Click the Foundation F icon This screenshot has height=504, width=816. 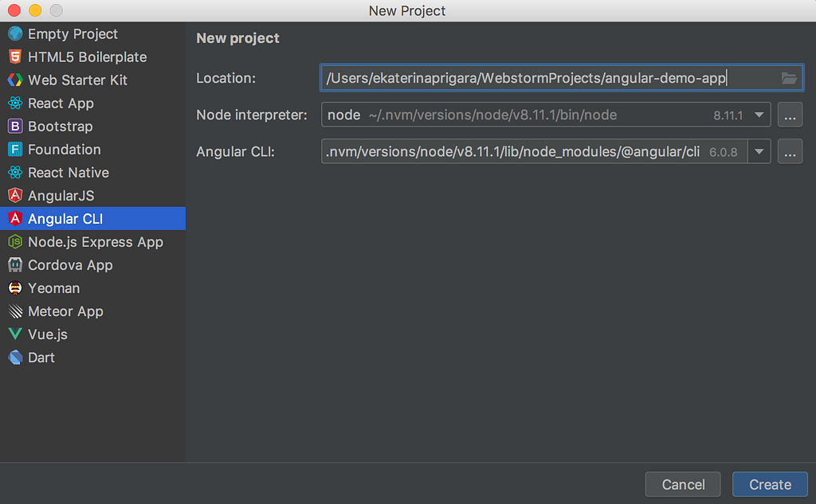15,150
